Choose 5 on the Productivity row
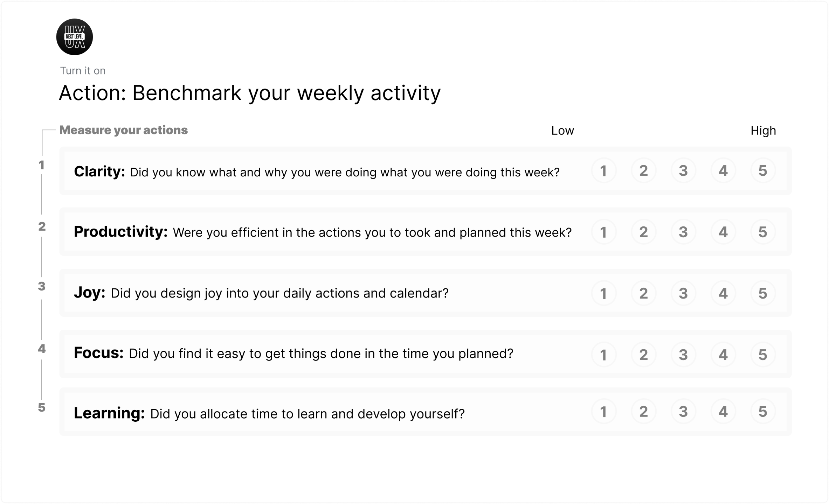829x504 pixels. pyautogui.click(x=763, y=232)
